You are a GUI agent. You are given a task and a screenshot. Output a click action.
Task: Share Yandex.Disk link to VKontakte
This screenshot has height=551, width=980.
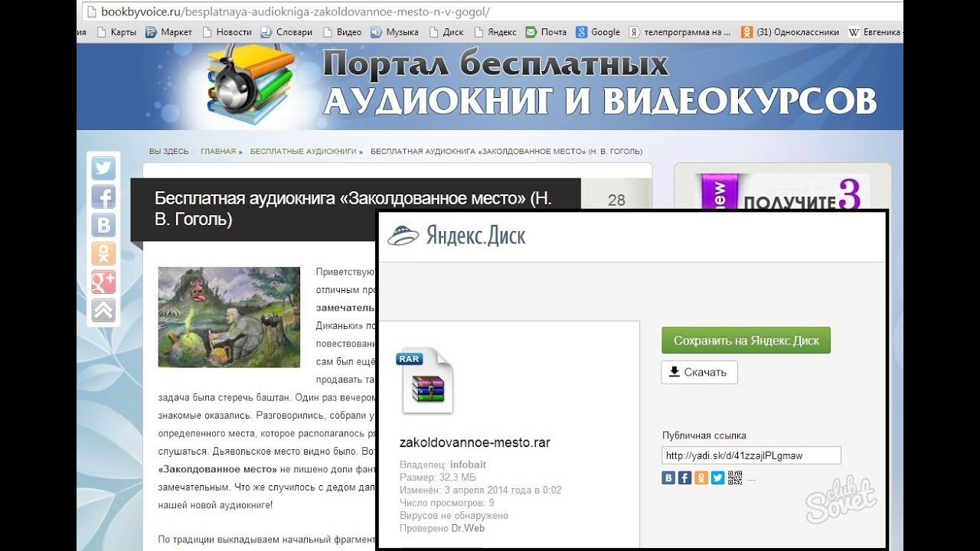pyautogui.click(x=668, y=478)
